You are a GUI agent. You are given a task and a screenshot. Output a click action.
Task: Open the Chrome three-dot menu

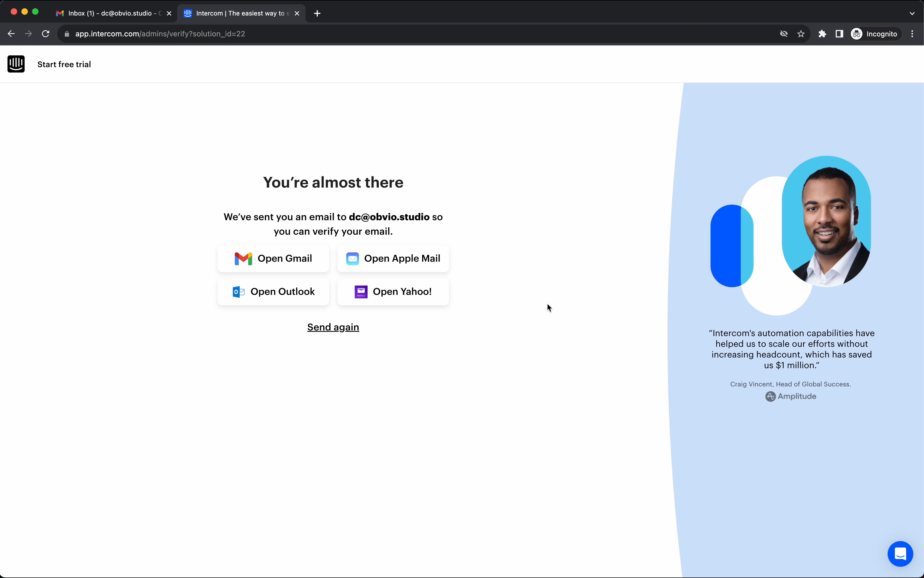(912, 34)
